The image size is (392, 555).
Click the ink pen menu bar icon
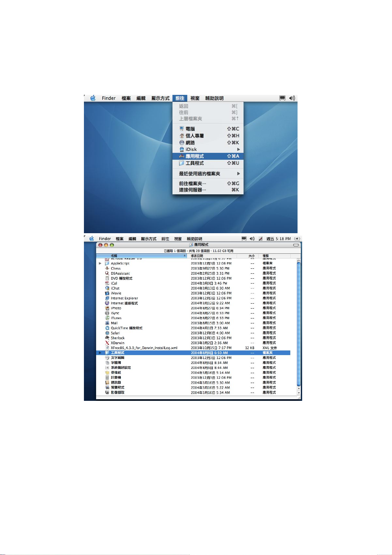click(260, 239)
